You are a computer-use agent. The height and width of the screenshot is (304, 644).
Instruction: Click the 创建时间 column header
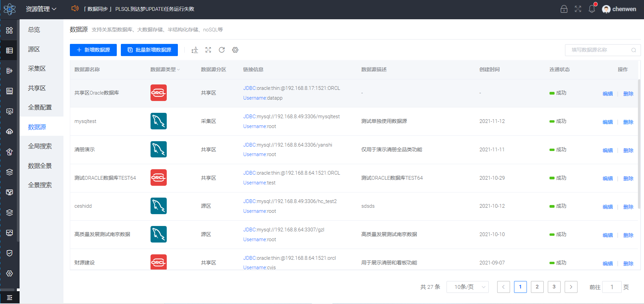pyautogui.click(x=489, y=70)
